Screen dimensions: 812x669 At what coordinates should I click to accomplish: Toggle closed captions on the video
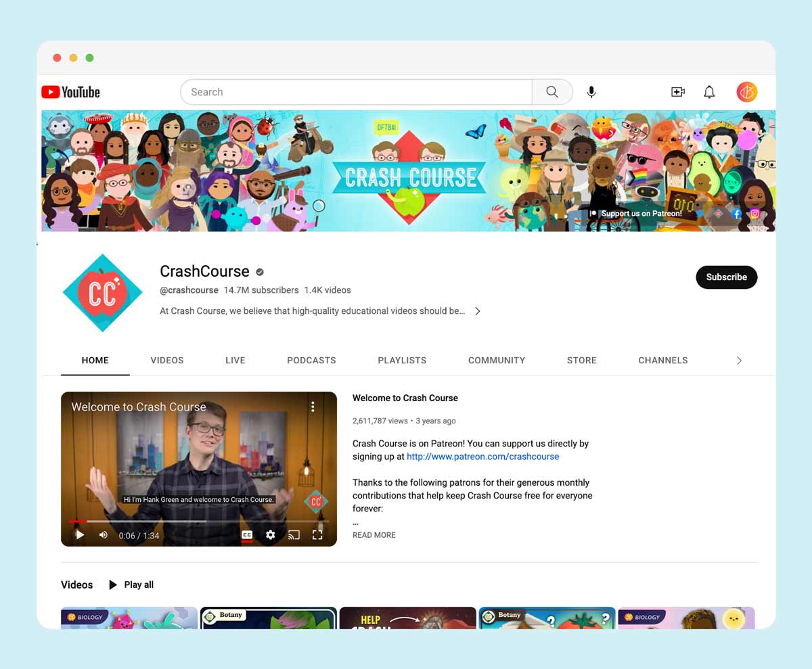click(x=247, y=535)
